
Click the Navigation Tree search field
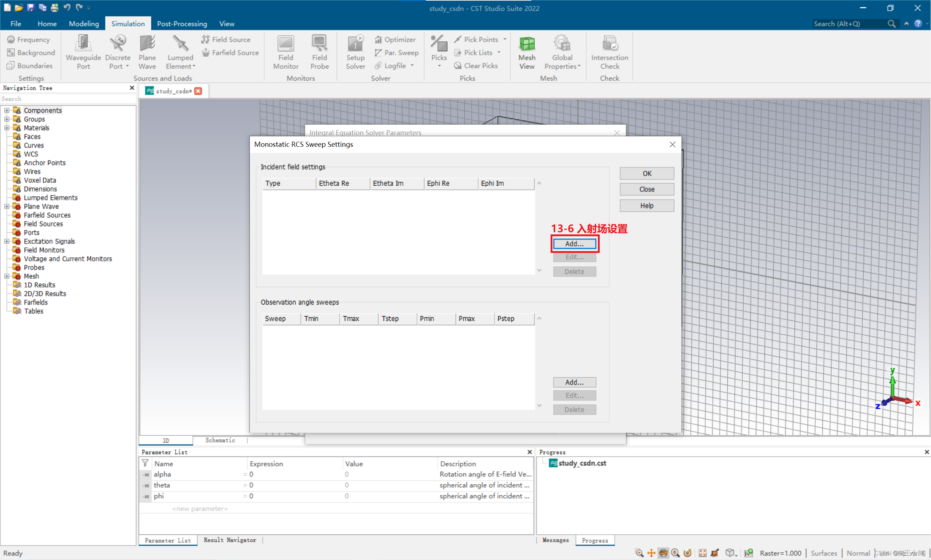(68, 99)
